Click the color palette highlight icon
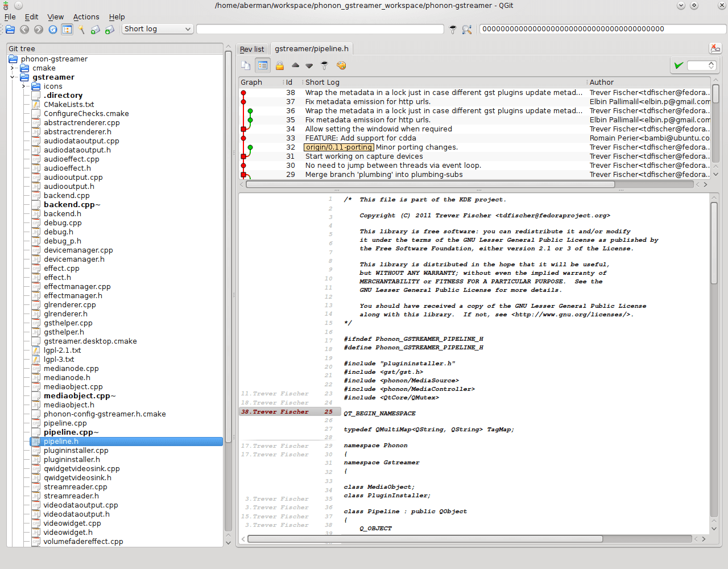 (x=341, y=65)
